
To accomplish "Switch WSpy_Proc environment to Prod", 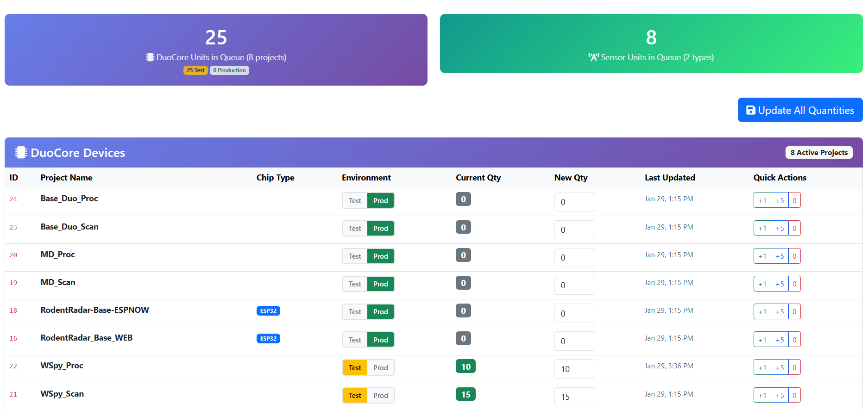I will 381,368.
